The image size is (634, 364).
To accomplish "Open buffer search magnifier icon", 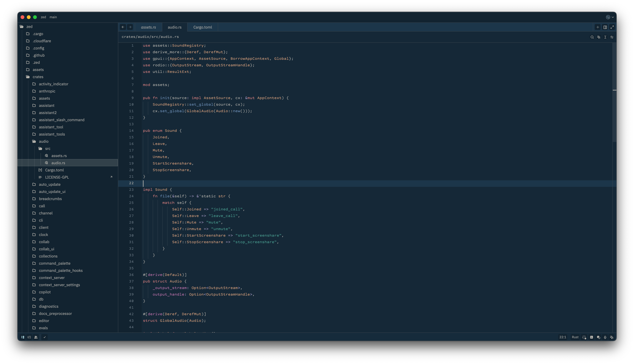I will click(x=592, y=37).
